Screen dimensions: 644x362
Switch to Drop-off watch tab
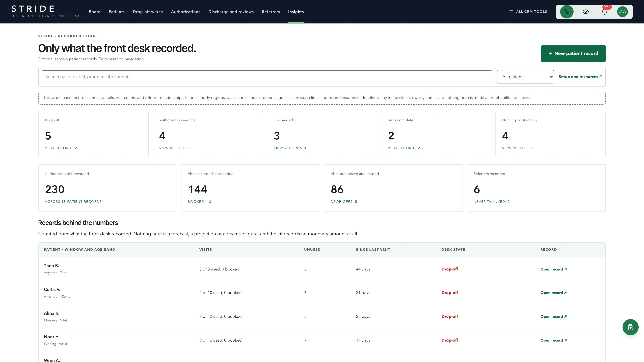148,12
